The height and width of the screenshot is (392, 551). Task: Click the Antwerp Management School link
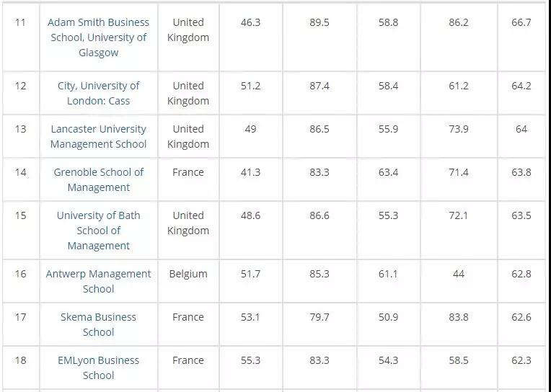pyautogui.click(x=98, y=281)
